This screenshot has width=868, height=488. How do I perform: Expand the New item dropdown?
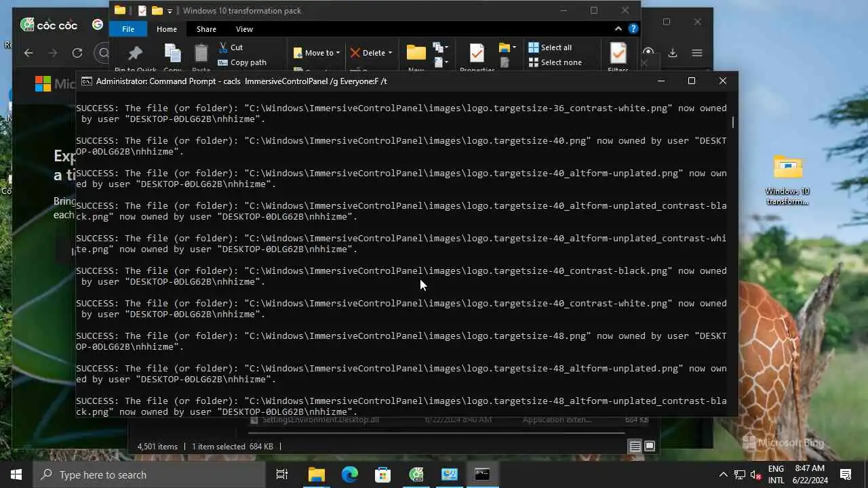click(x=441, y=47)
